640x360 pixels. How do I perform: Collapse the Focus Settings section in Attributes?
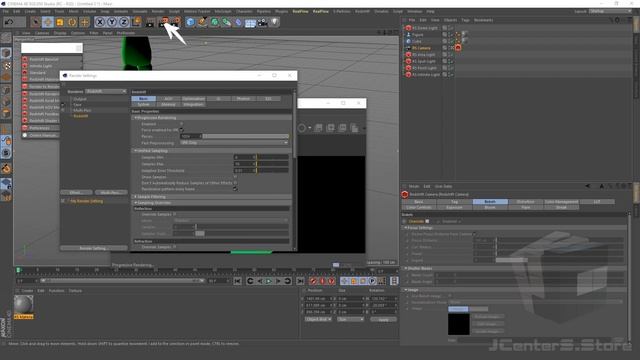click(x=406, y=228)
